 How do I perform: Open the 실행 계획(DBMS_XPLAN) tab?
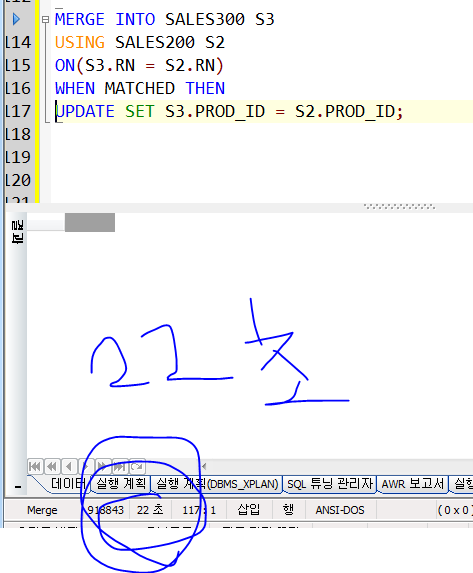tap(217, 484)
